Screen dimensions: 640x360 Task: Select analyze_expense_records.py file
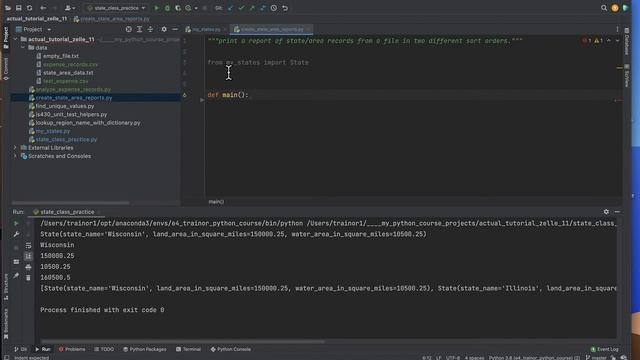click(73, 89)
